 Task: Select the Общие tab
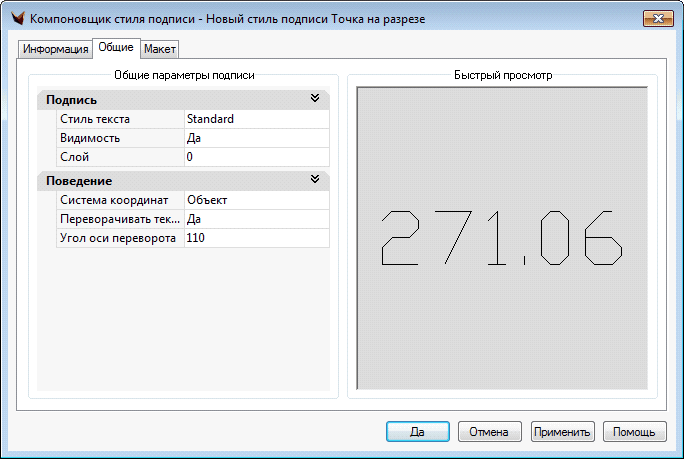click(x=116, y=48)
